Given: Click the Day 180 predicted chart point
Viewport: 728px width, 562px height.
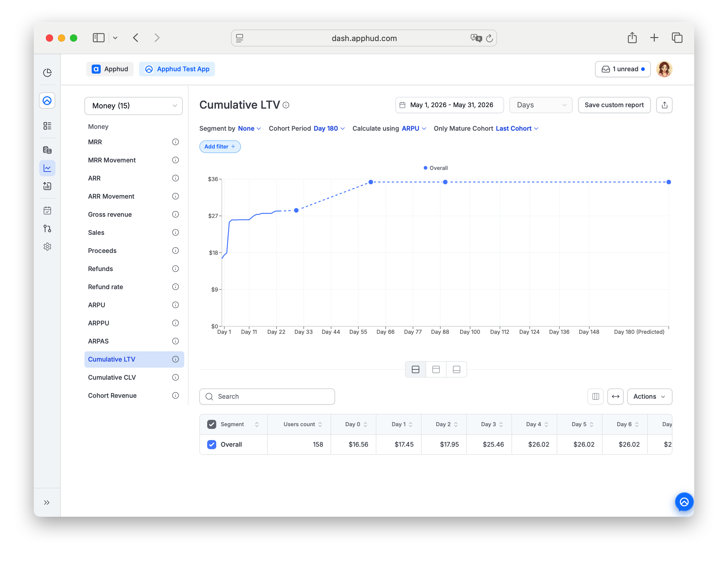Looking at the screenshot, I should tap(668, 182).
